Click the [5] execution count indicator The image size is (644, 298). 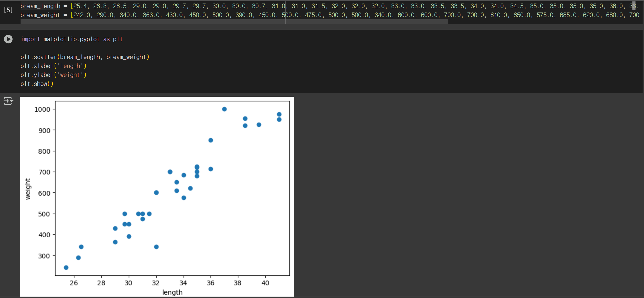[x=8, y=10]
